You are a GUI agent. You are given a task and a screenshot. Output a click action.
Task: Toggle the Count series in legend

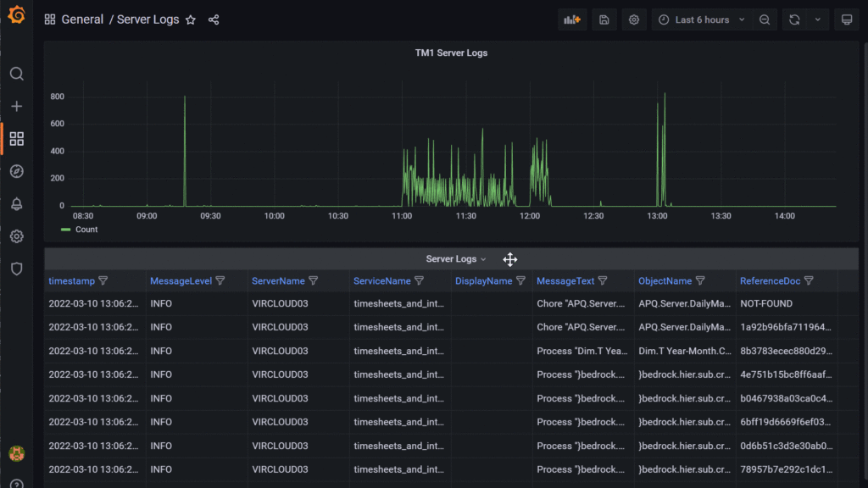pyautogui.click(x=86, y=230)
